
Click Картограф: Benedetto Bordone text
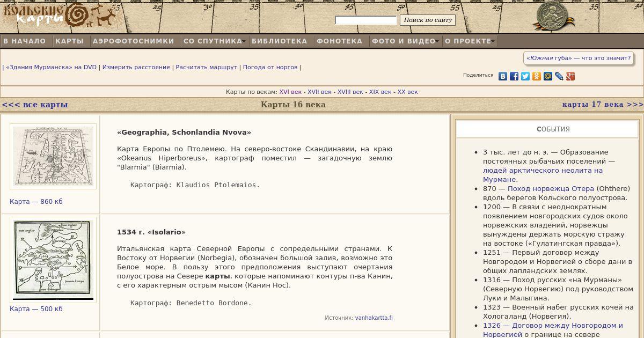[191, 303]
